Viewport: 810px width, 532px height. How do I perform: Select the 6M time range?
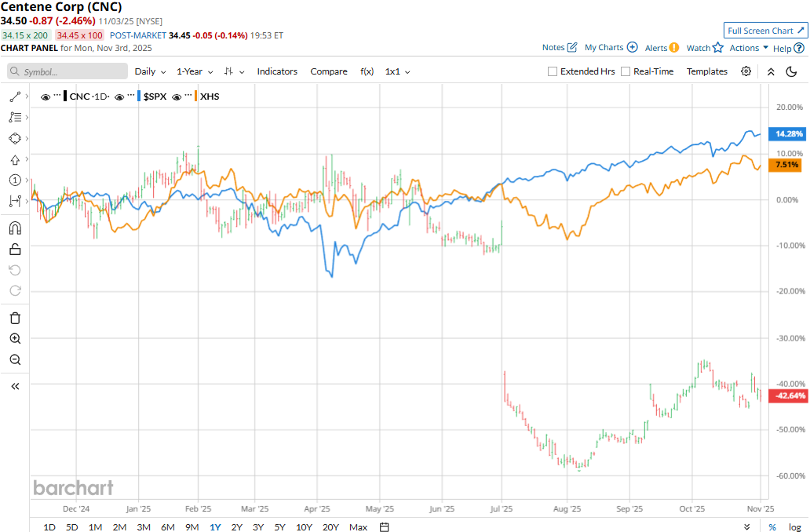167,527
